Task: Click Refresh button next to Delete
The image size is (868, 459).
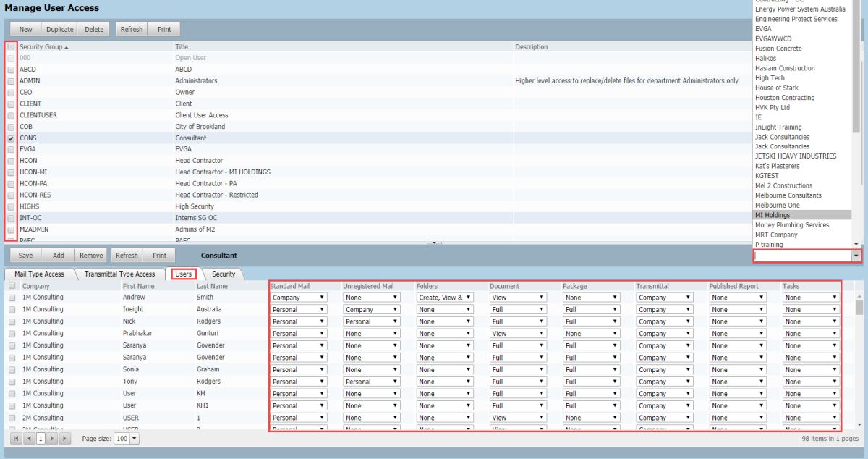Action: (132, 30)
